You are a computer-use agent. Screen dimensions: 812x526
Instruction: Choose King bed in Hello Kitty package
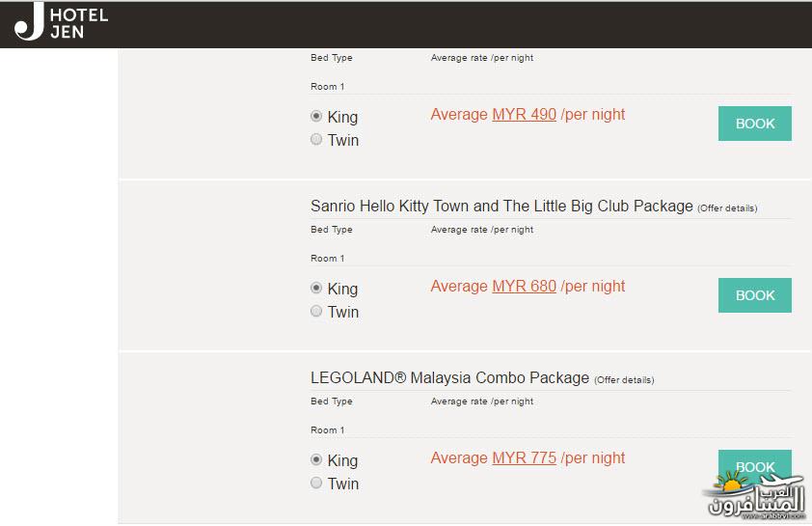[x=316, y=288]
